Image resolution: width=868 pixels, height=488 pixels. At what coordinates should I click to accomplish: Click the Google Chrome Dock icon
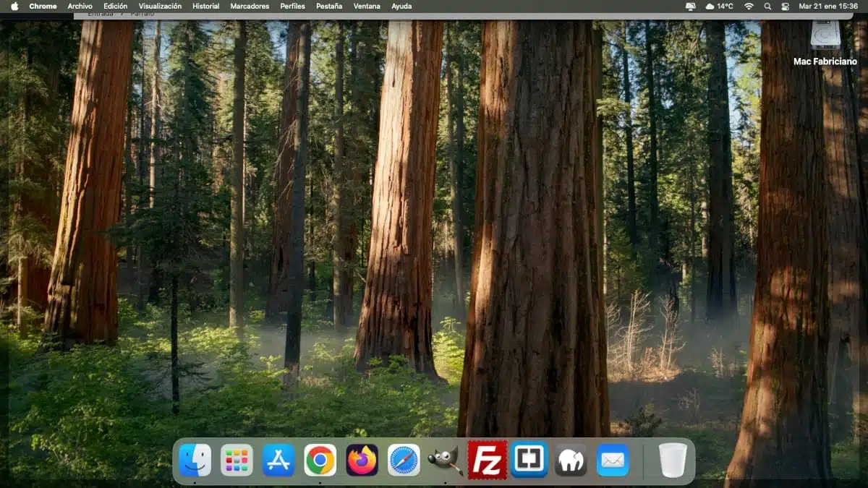click(x=320, y=460)
